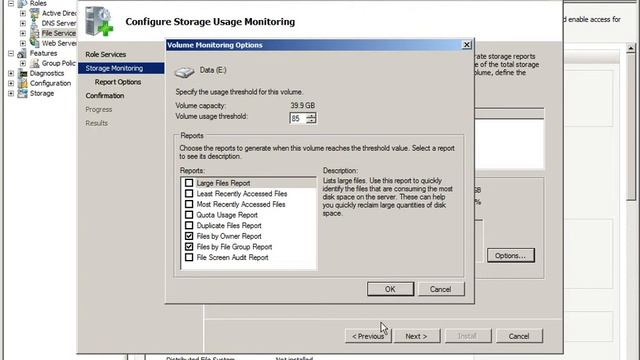Uncheck Files by Owner Report
Image resolution: width=640 pixels, height=360 pixels.
(189, 236)
